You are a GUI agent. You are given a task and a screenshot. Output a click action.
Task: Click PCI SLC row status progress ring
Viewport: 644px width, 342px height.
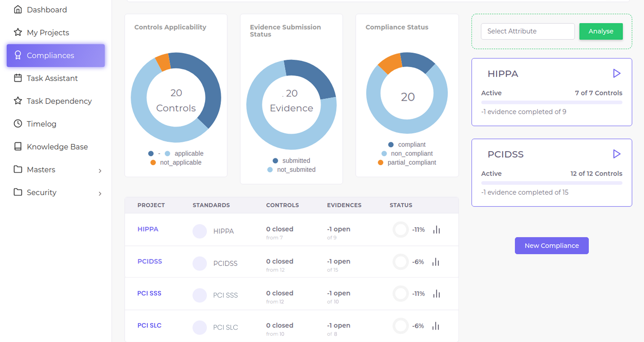[x=400, y=326]
